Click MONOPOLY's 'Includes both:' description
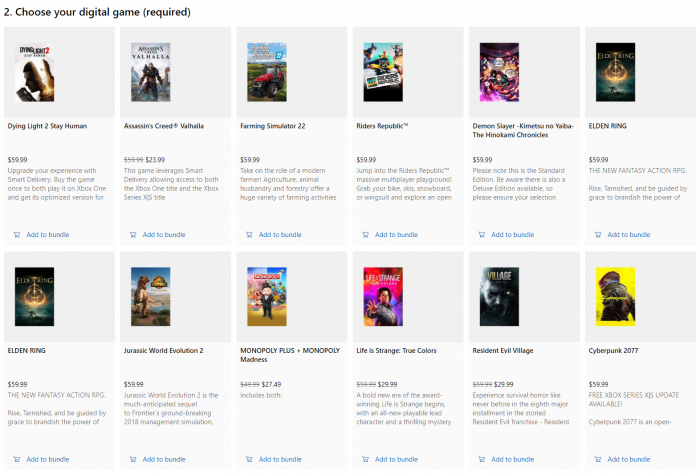 coord(261,396)
